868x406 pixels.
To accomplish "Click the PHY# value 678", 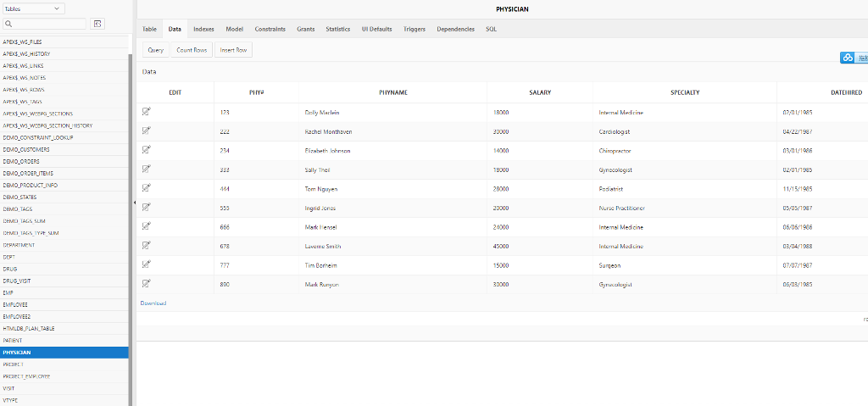I will (x=225, y=247).
